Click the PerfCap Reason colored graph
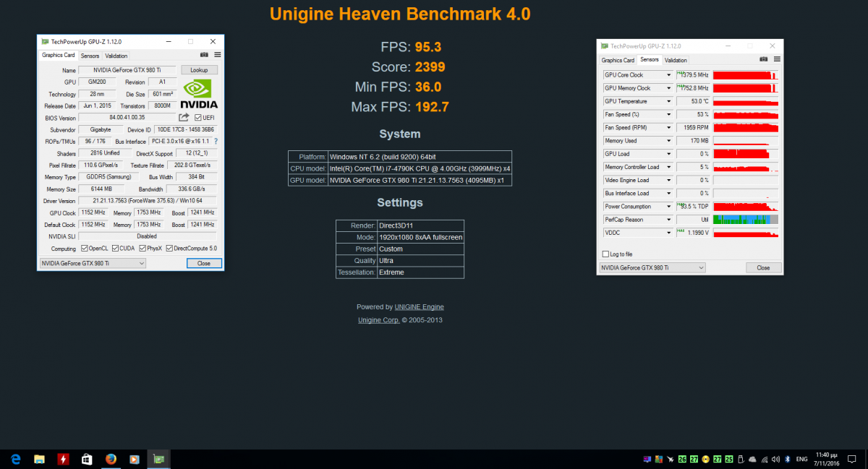Image resolution: width=868 pixels, height=469 pixels. (x=746, y=220)
